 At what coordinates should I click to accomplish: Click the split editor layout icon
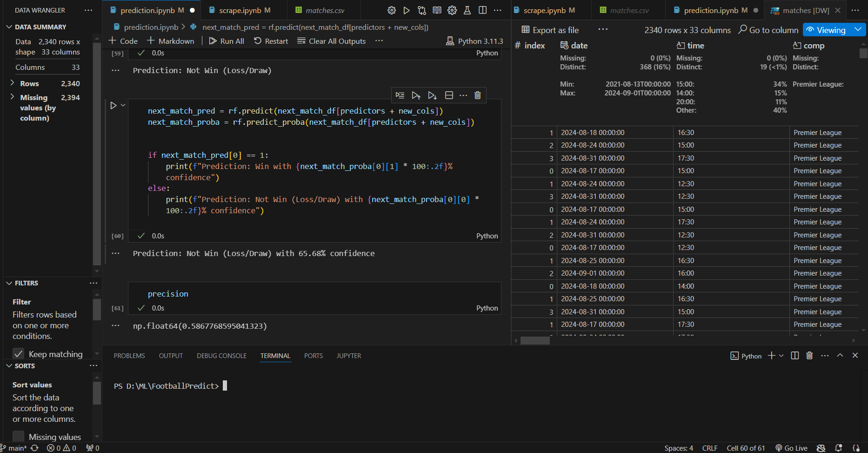coord(482,10)
